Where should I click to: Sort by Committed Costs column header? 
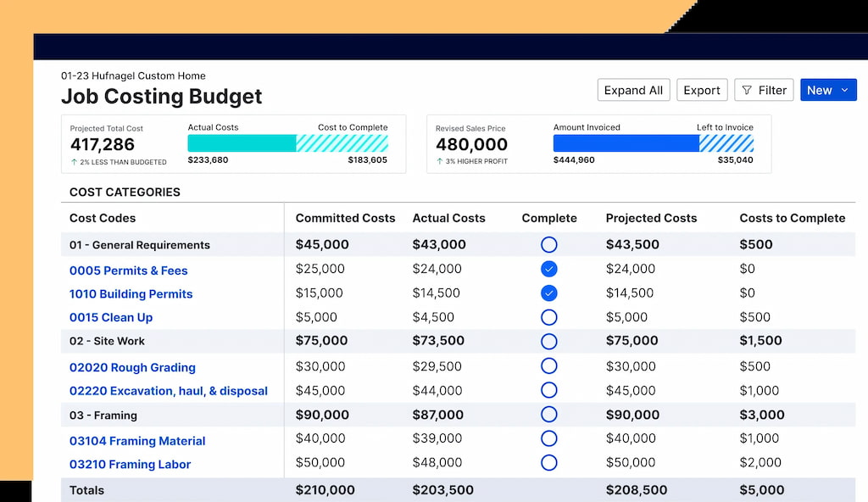345,218
